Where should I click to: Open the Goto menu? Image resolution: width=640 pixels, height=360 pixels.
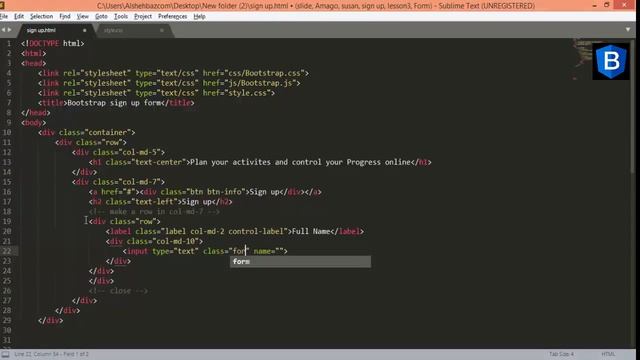click(x=101, y=16)
